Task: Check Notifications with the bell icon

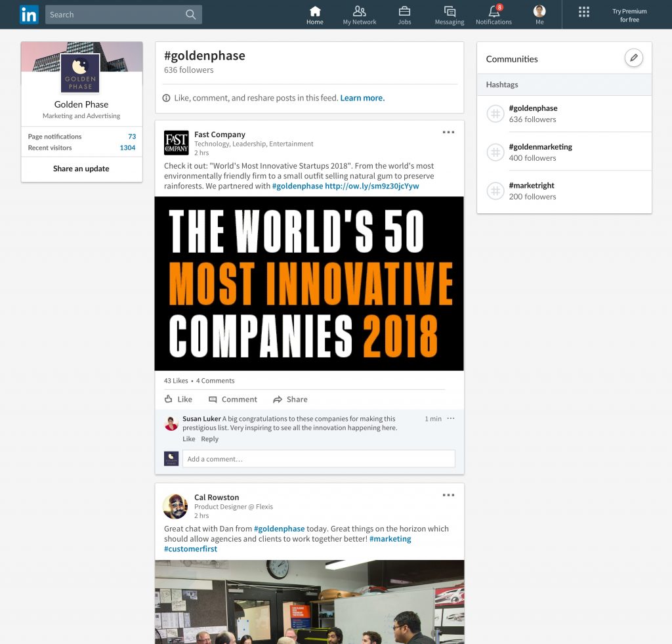Action: coord(493,14)
